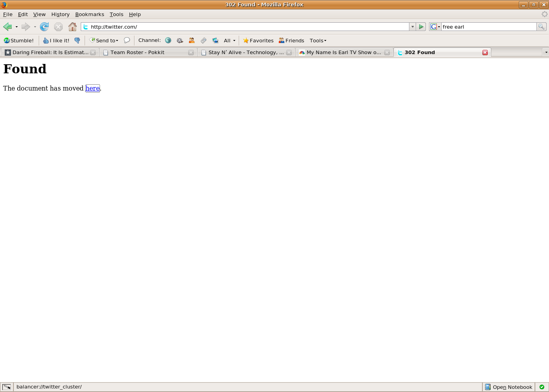Click the balancer://twitter_cluster/ status text
Viewport: 549px width, 392px height.
[x=49, y=387]
